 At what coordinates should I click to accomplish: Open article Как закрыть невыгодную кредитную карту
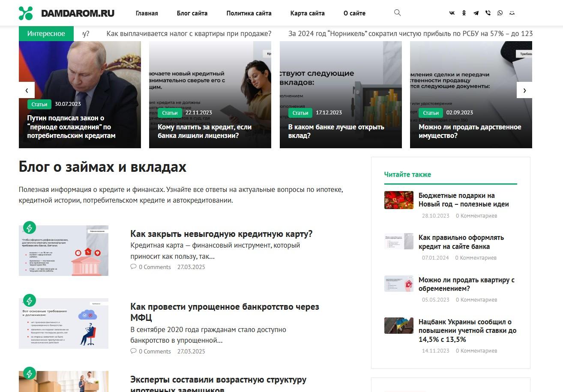pos(222,234)
